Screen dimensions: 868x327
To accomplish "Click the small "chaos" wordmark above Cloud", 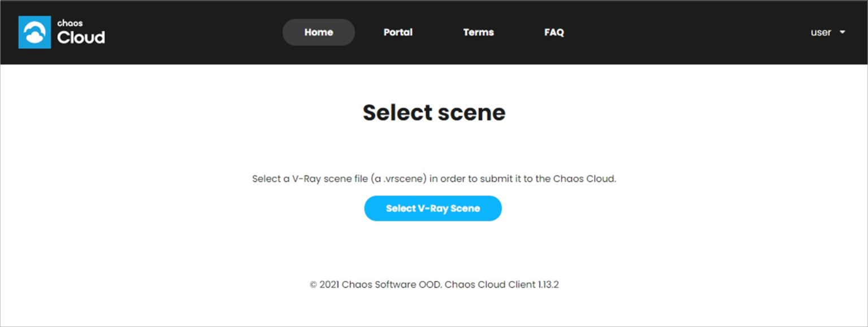I will pos(70,23).
